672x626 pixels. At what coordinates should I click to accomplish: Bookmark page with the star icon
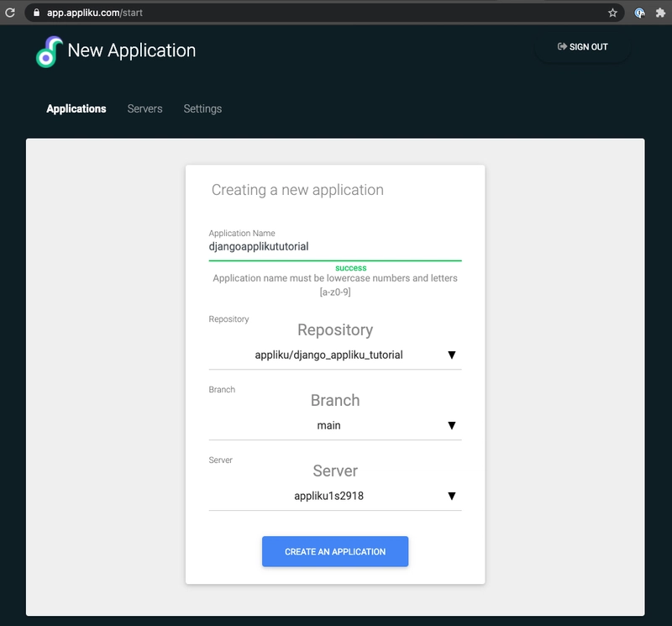(612, 13)
